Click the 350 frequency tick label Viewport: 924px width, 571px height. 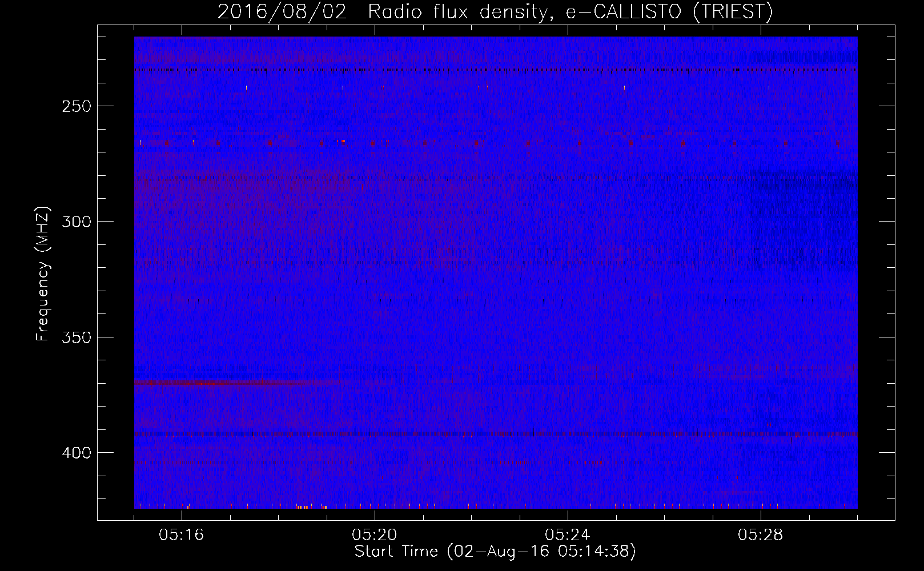pos(77,337)
